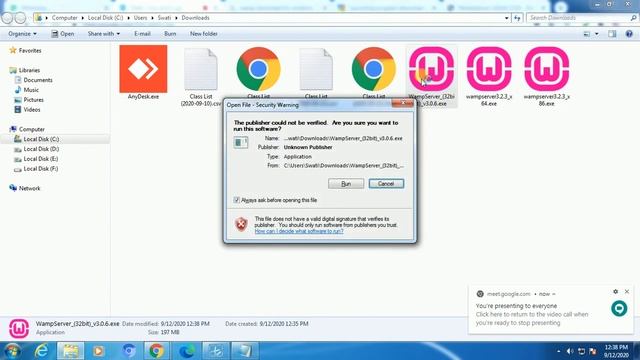Click Swati in the address breadcrumb
The image size is (640, 360).
click(x=164, y=18)
